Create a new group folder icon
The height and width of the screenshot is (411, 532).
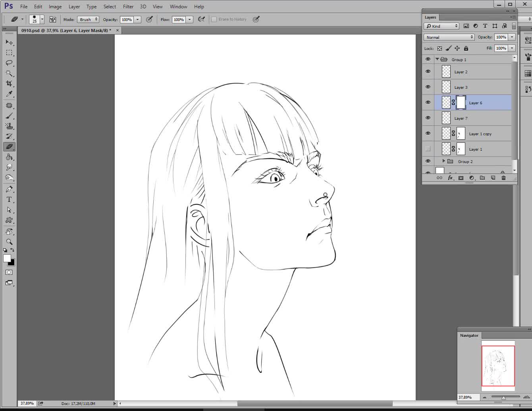(482, 178)
